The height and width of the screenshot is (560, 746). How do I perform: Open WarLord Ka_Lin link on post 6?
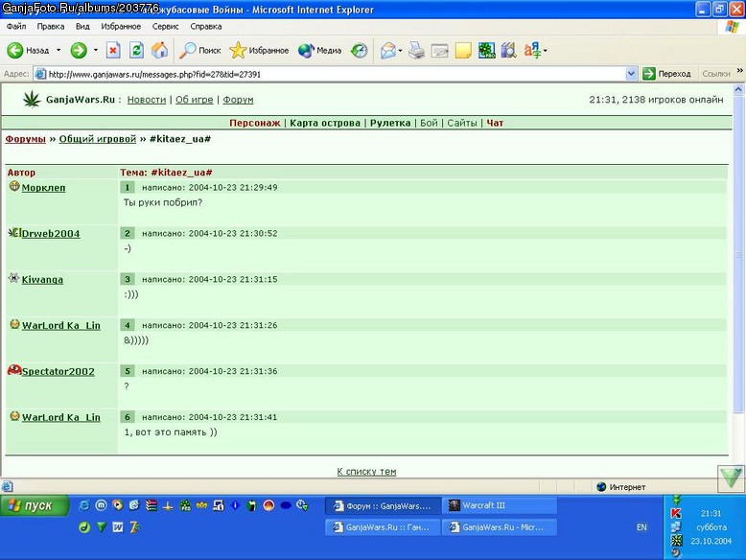pos(61,417)
